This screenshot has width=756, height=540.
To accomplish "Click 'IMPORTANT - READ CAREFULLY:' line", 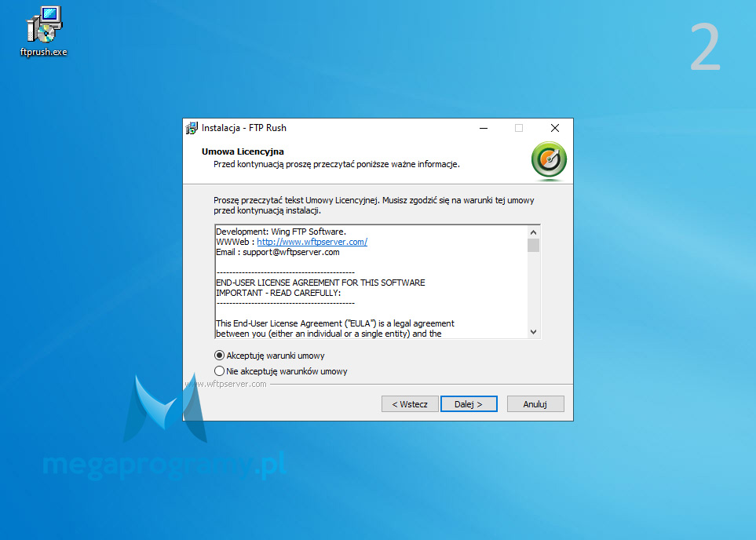I will tap(278, 293).
